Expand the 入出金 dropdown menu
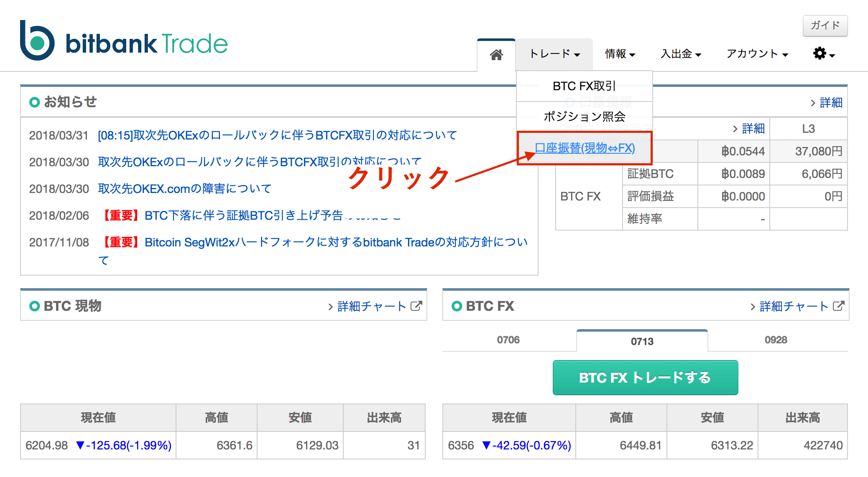 (681, 54)
